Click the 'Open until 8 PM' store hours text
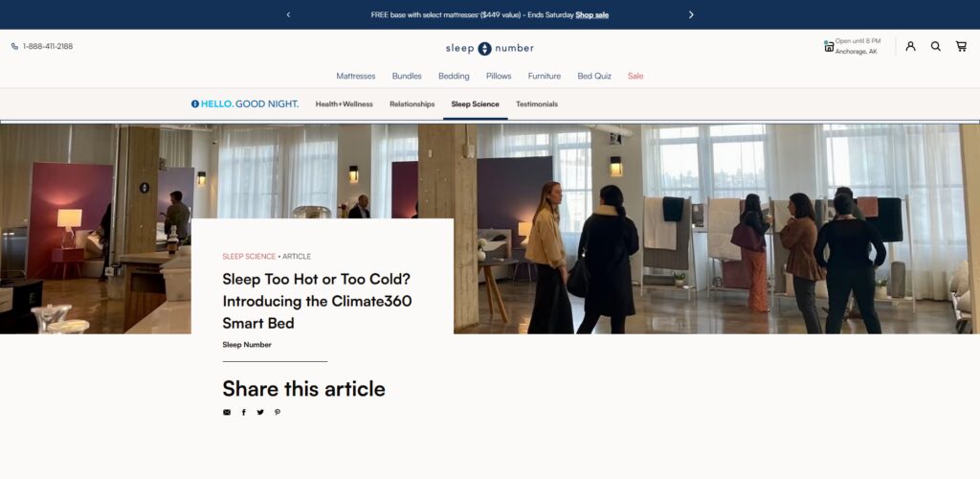This screenshot has height=479, width=980. click(x=858, y=40)
